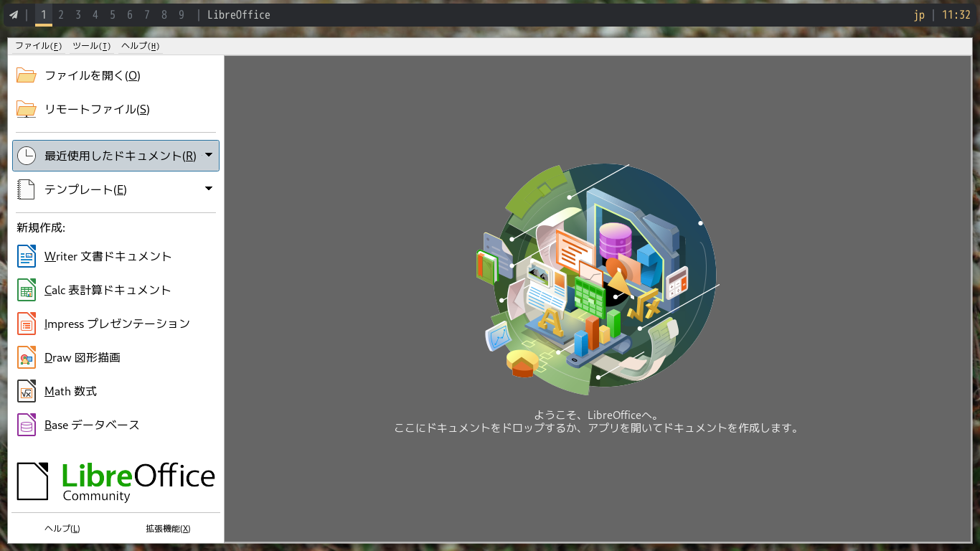The height and width of the screenshot is (551, 980).
Task: Click the Templates page icon
Action: [27, 189]
